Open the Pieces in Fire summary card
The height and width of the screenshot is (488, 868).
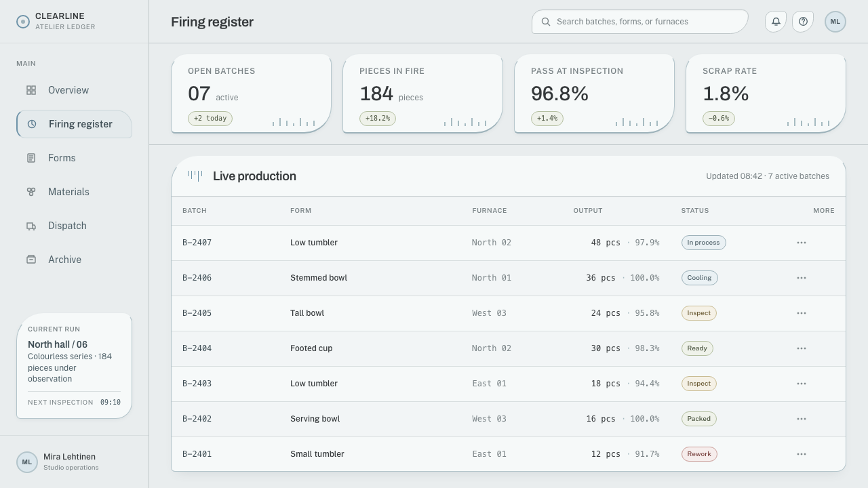422,94
